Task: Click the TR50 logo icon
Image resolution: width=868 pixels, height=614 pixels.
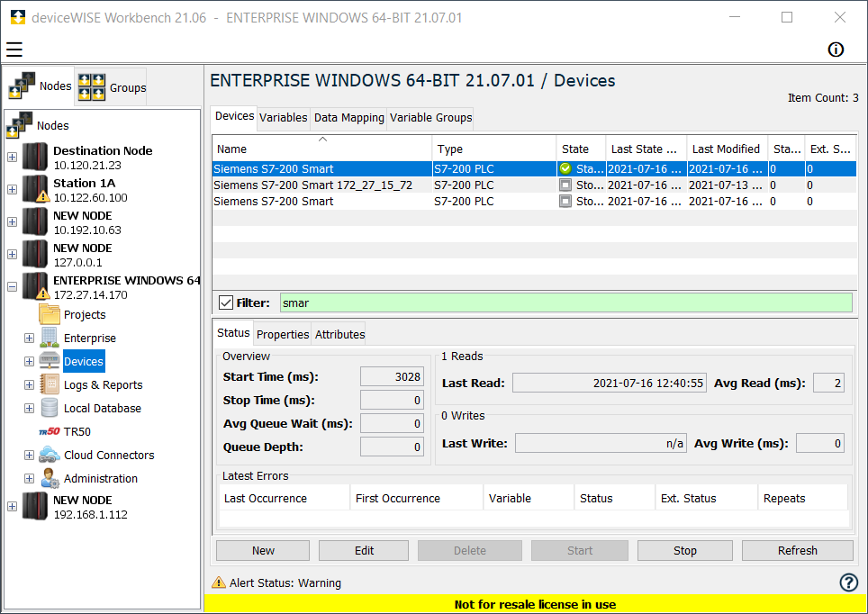Action: [x=50, y=431]
